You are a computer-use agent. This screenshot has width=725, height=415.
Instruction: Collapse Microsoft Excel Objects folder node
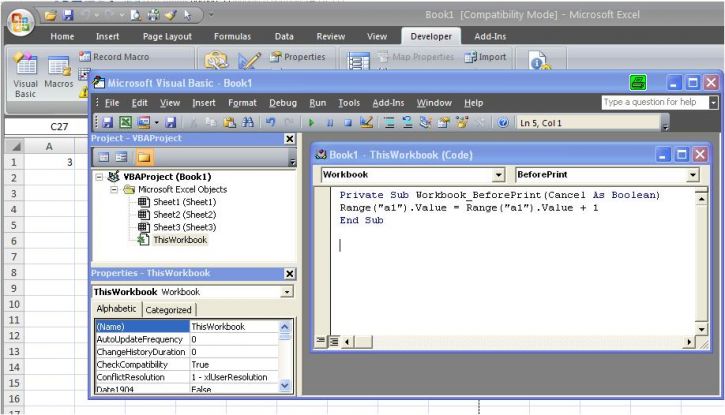click(x=114, y=189)
